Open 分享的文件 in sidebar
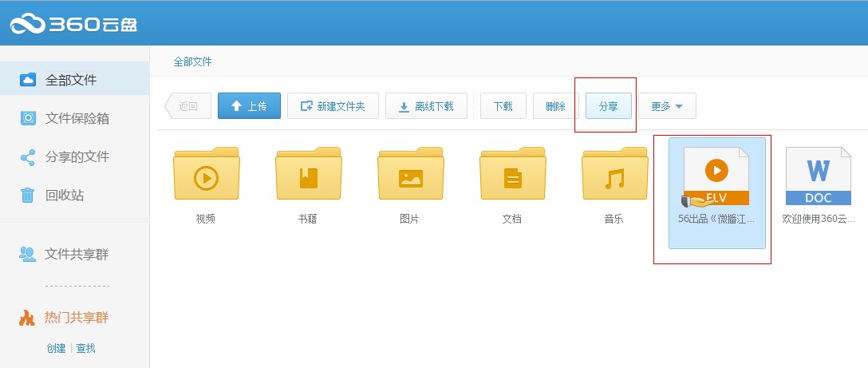This screenshot has width=868, height=368. point(77,156)
